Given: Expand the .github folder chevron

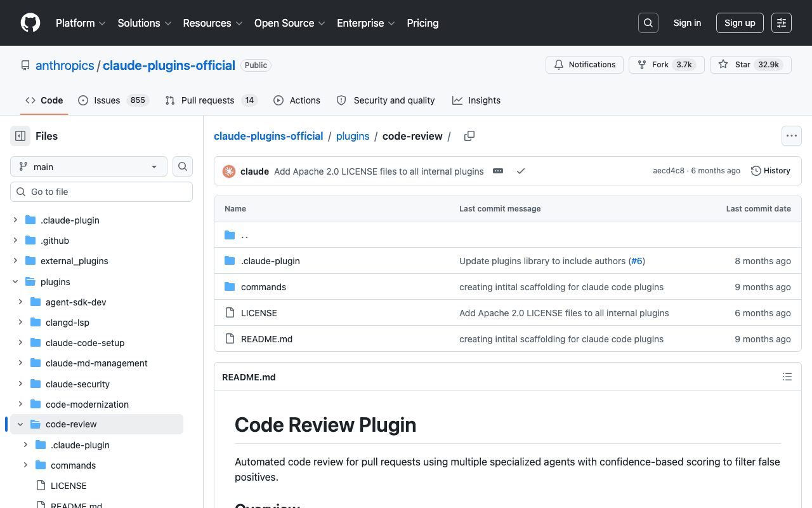Looking at the screenshot, I should tap(15, 241).
